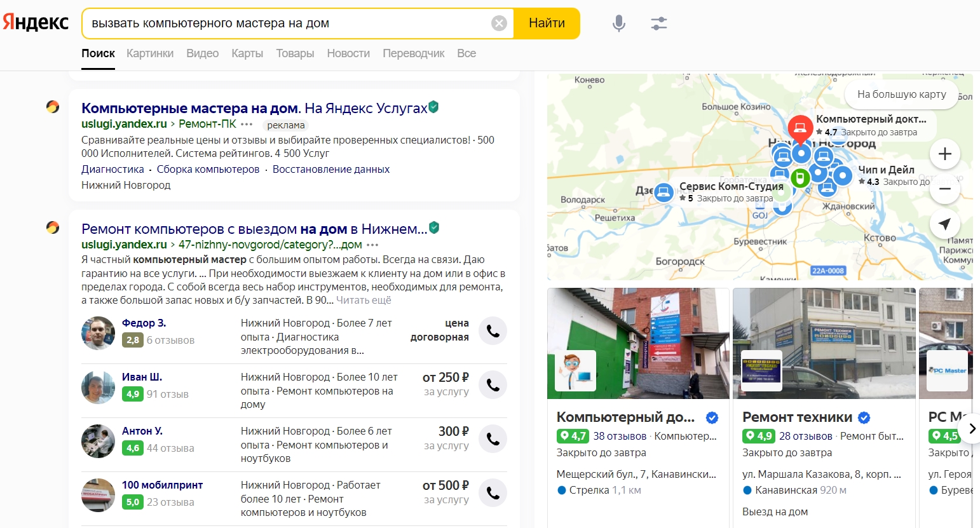Click the Yandex logo
Image resolution: width=980 pixels, height=528 pixels.
[x=36, y=23]
